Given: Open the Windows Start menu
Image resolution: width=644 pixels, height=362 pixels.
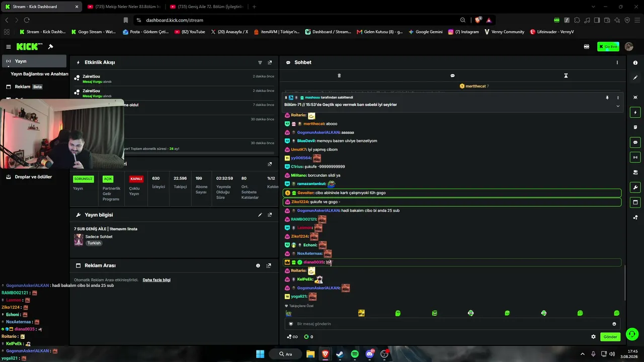Looking at the screenshot, I should click(x=260, y=354).
